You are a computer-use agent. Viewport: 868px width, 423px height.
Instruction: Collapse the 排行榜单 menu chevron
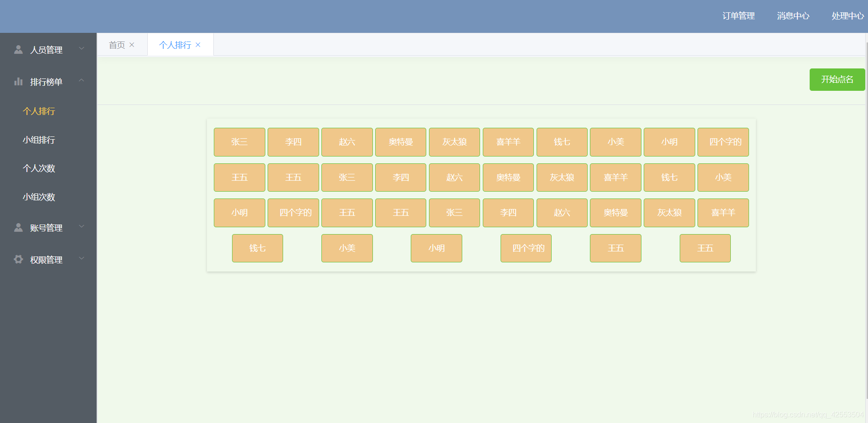point(82,80)
